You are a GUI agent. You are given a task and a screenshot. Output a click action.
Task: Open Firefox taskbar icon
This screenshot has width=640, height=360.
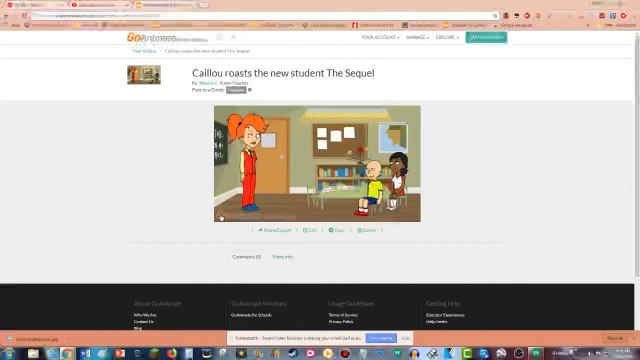172,353
